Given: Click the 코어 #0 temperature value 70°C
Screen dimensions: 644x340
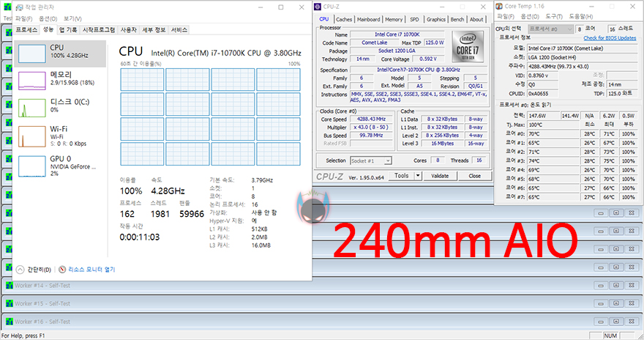Looking at the screenshot, I should (553, 134).
